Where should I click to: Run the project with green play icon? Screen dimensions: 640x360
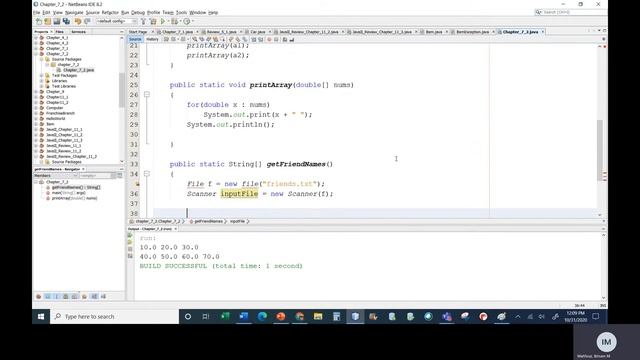(x=163, y=21)
